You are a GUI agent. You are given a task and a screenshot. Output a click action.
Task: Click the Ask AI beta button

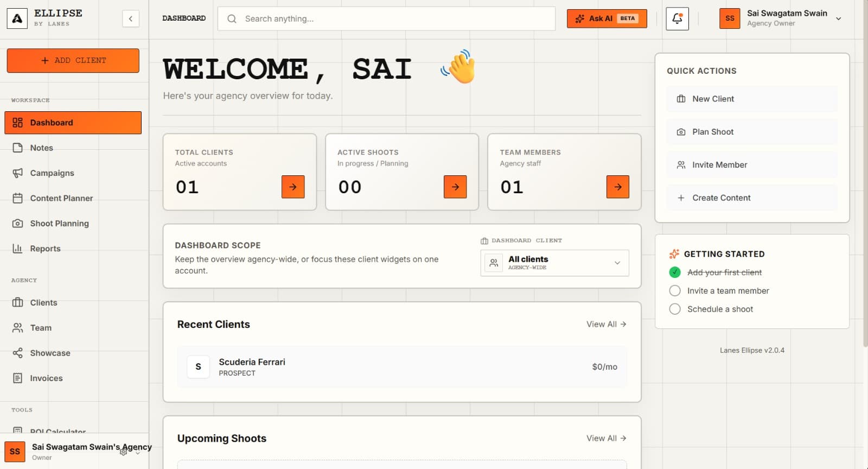[607, 18]
